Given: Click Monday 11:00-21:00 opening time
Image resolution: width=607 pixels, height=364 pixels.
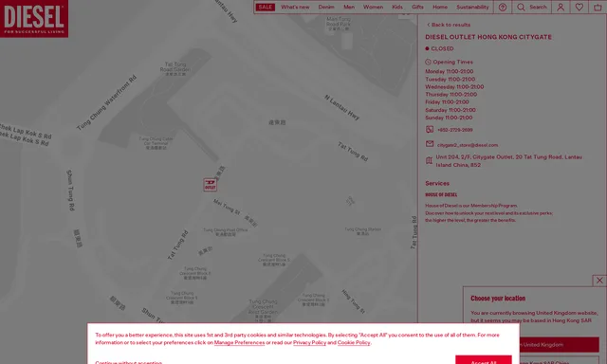Looking at the screenshot, I should click(x=449, y=71).
